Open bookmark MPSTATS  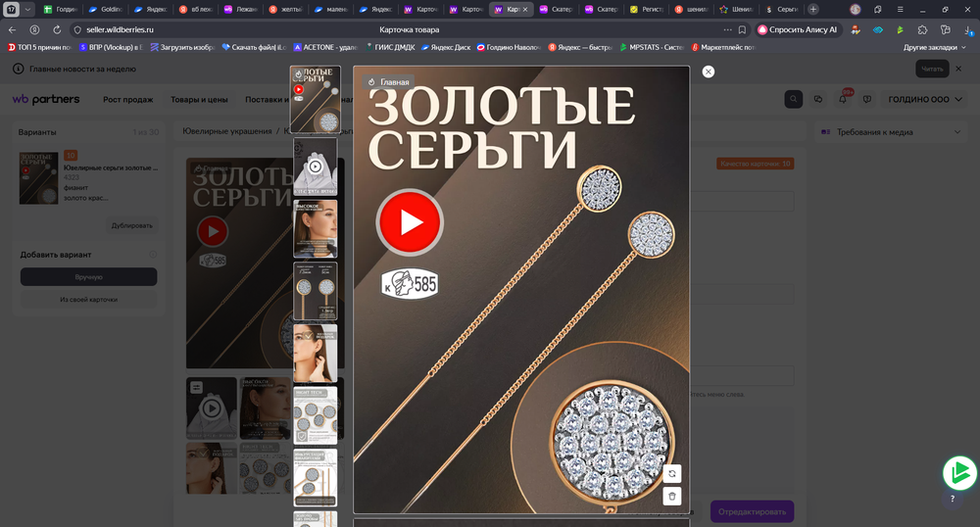[652, 47]
